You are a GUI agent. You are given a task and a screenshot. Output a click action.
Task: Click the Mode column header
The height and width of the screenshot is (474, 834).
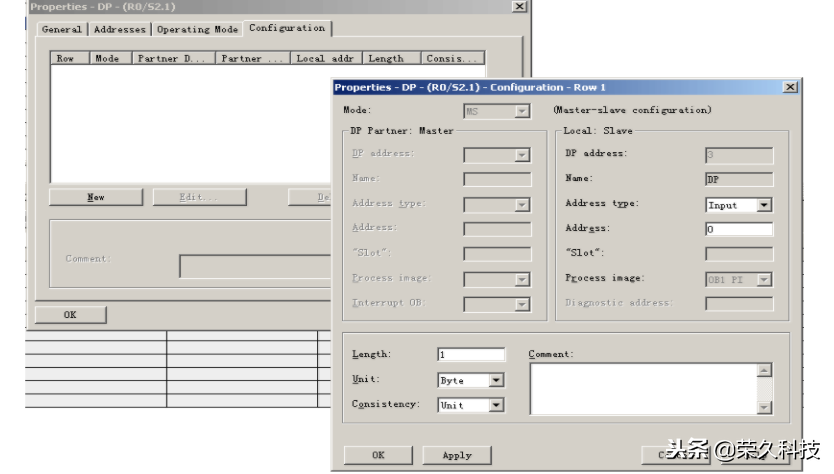[107, 59]
